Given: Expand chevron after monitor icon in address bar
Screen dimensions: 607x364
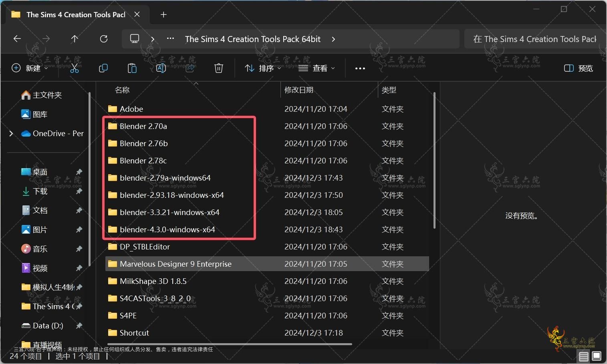Looking at the screenshot, I should (x=153, y=39).
